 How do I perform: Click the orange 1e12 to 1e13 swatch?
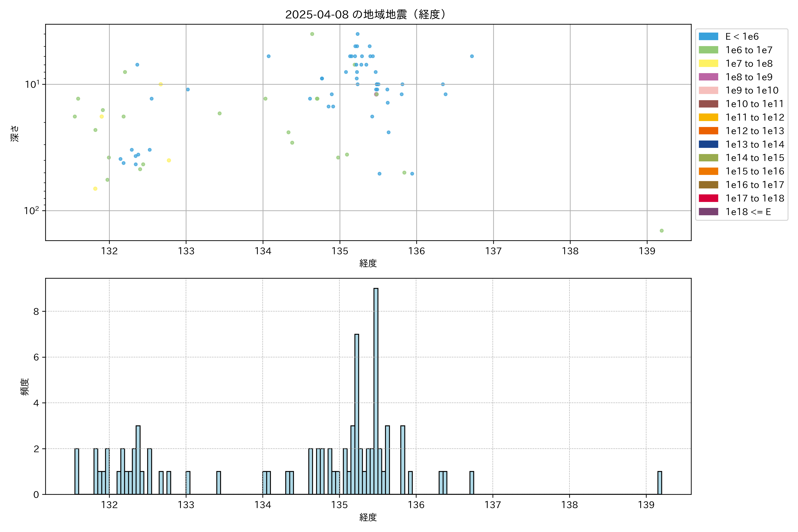(708, 131)
